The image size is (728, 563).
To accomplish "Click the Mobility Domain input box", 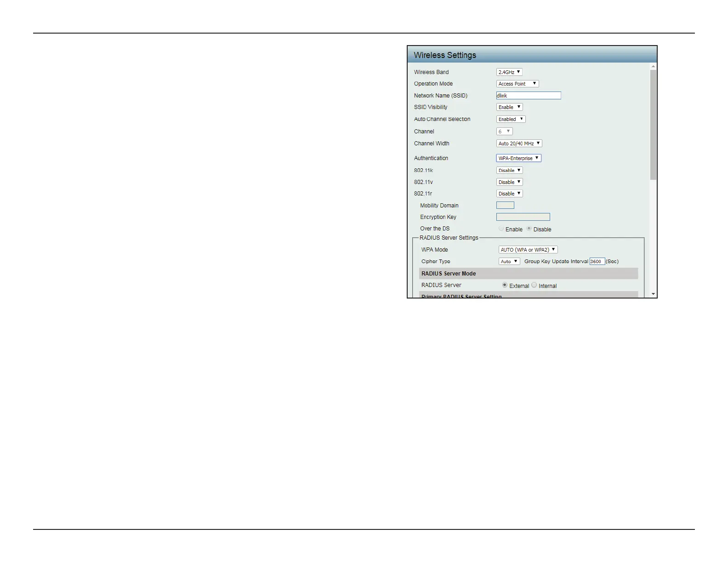I will click(505, 205).
